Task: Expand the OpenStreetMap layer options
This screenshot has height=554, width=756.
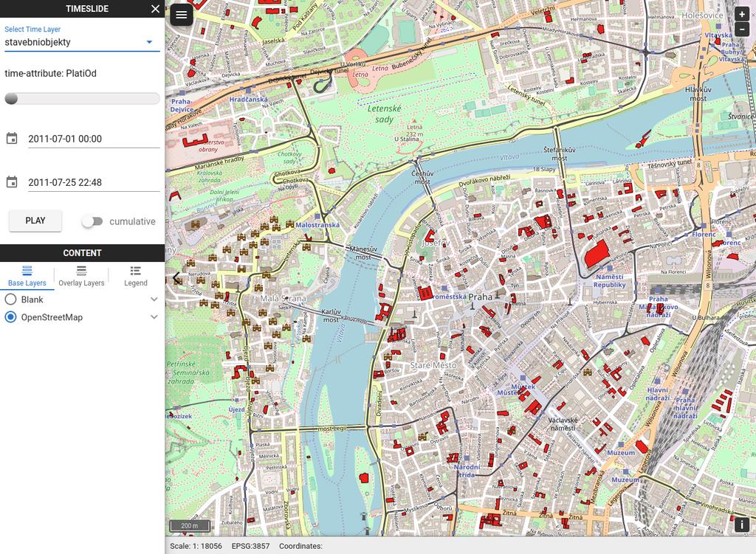Action: (154, 317)
